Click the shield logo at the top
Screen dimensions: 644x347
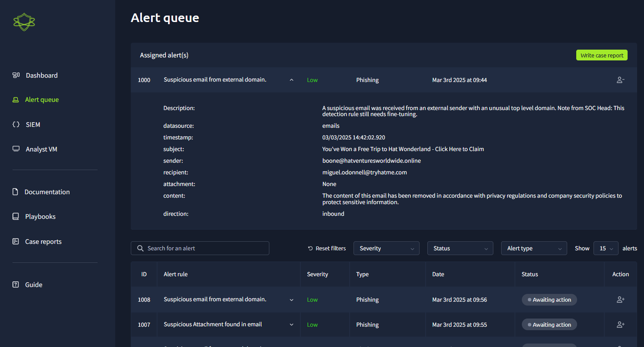(x=24, y=21)
